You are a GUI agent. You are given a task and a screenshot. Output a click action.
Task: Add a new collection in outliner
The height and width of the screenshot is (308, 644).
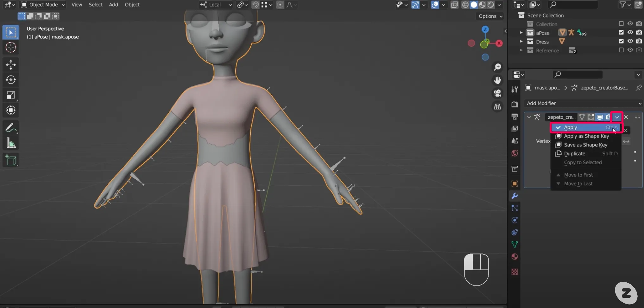click(x=638, y=4)
